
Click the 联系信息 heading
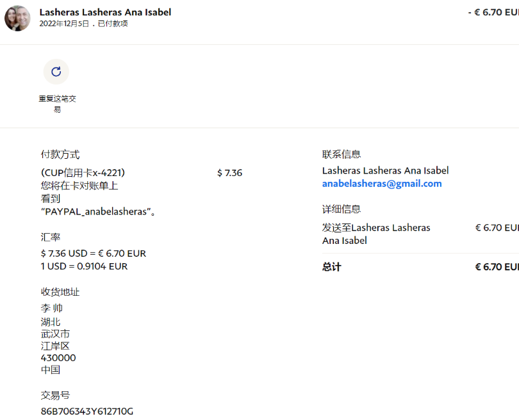coord(342,154)
